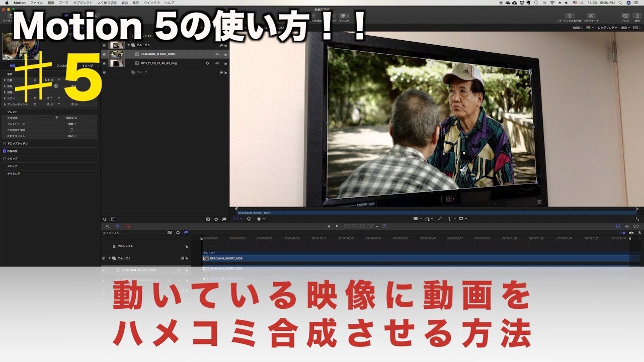Click the グループ1 layer thumbnail
The width and height of the screenshot is (644, 362).
[117, 45]
